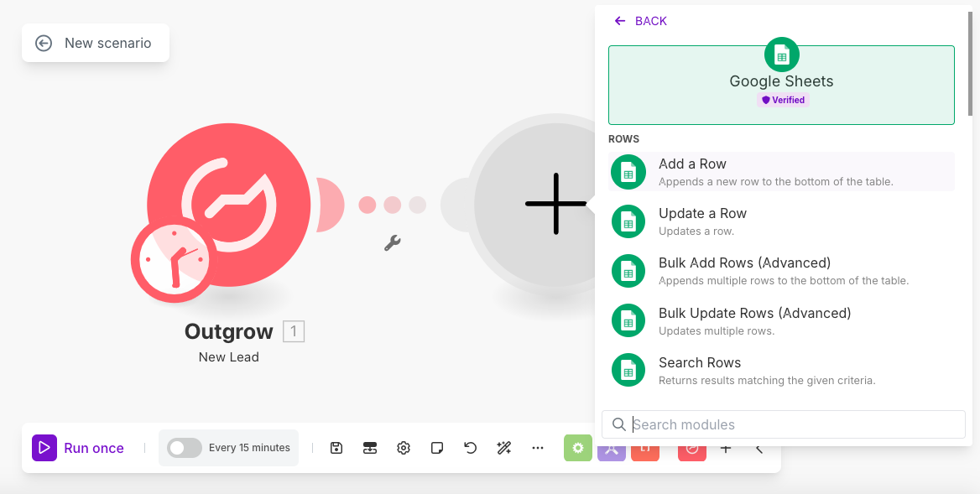The width and height of the screenshot is (980, 494).
Task: Click the clock icon on Outgrow module
Action: (171, 260)
